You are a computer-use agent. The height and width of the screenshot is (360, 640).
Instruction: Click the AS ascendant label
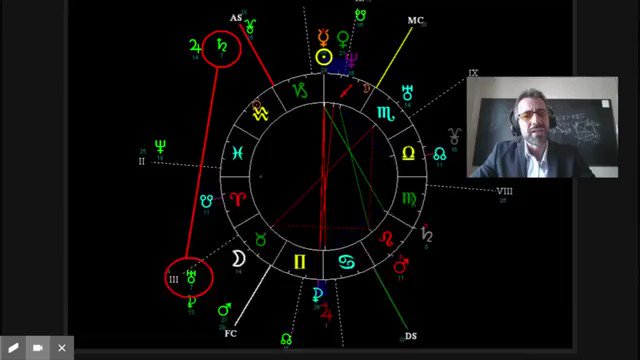pos(236,18)
